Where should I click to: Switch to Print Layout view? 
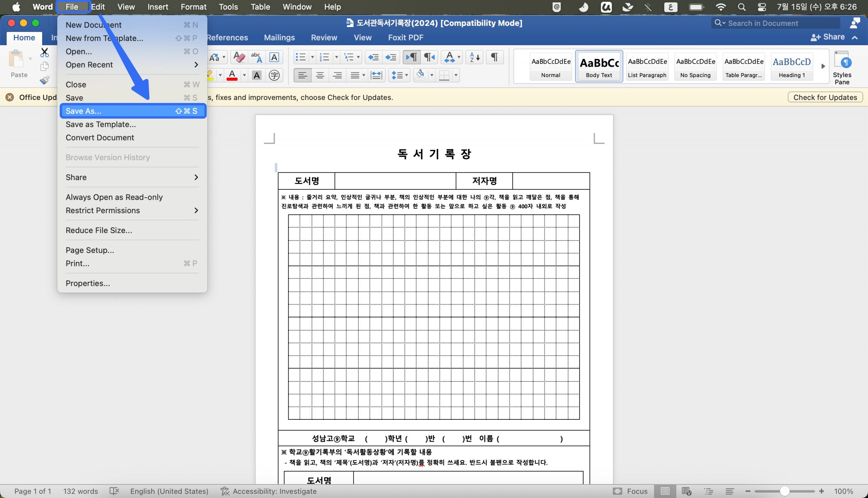tap(665, 491)
